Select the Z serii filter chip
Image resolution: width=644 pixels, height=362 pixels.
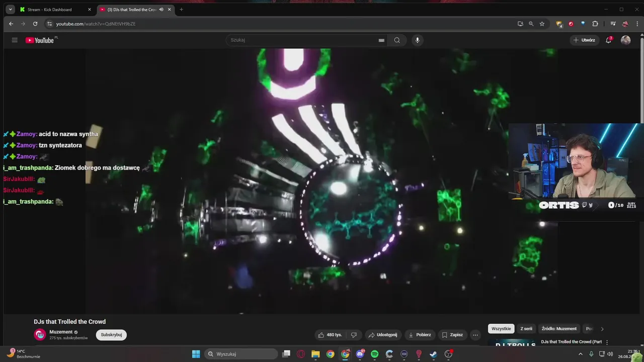point(526,329)
